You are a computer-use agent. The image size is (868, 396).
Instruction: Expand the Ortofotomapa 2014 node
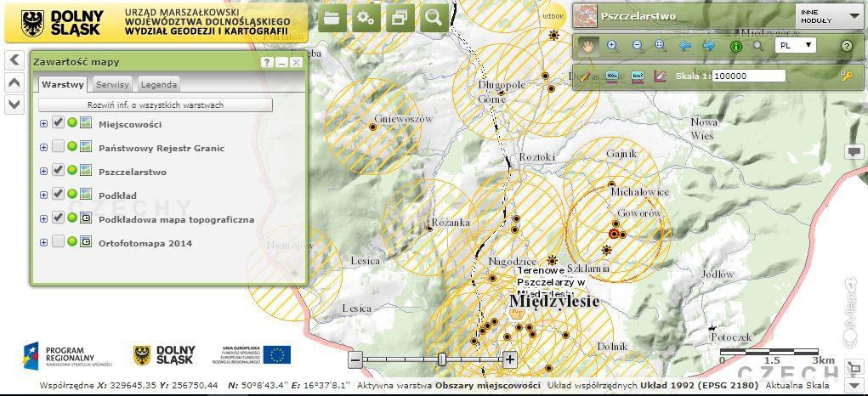[43, 243]
